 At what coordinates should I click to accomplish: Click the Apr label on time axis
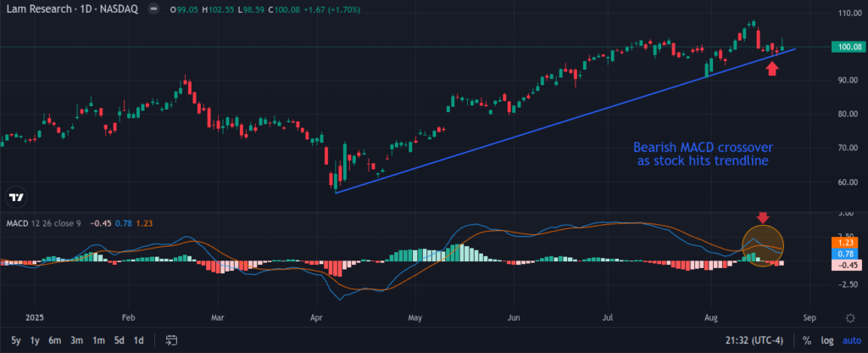pos(318,318)
